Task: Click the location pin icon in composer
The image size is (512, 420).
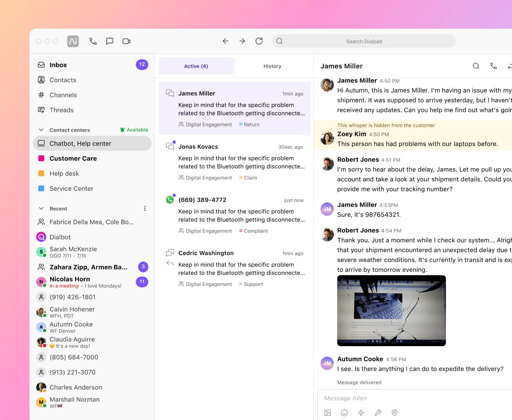Action: point(394,413)
